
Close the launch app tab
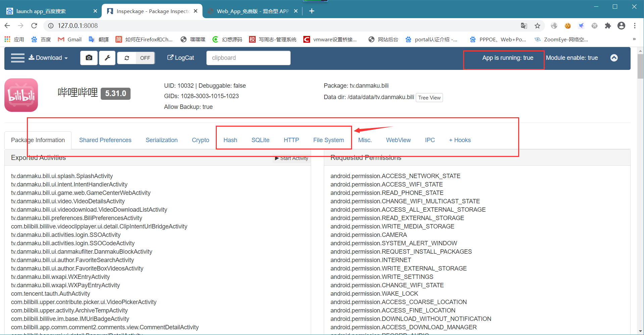(95, 11)
